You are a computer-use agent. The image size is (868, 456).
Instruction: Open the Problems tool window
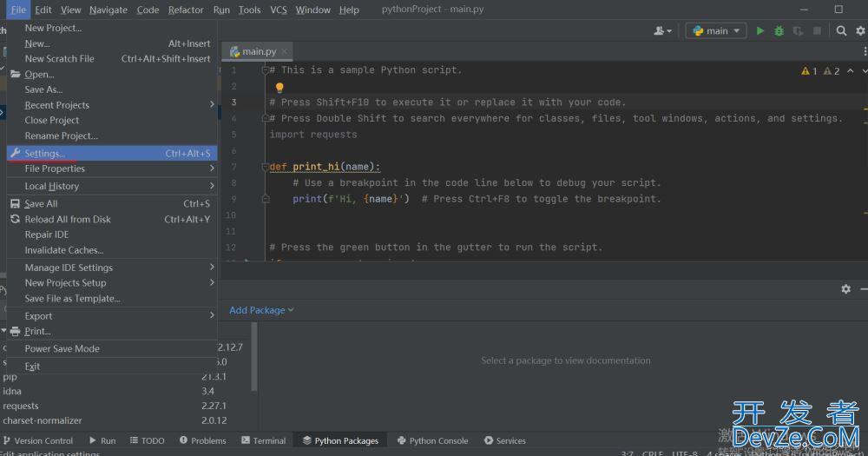(202, 440)
